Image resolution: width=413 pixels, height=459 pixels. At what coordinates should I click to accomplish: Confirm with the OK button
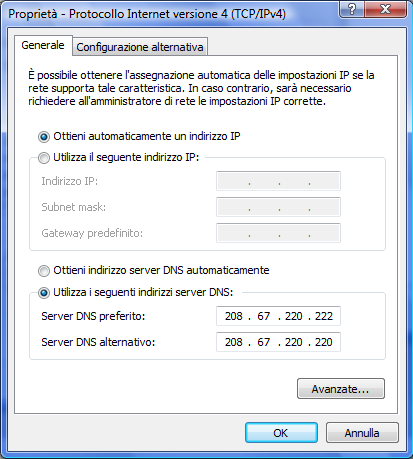[281, 433]
